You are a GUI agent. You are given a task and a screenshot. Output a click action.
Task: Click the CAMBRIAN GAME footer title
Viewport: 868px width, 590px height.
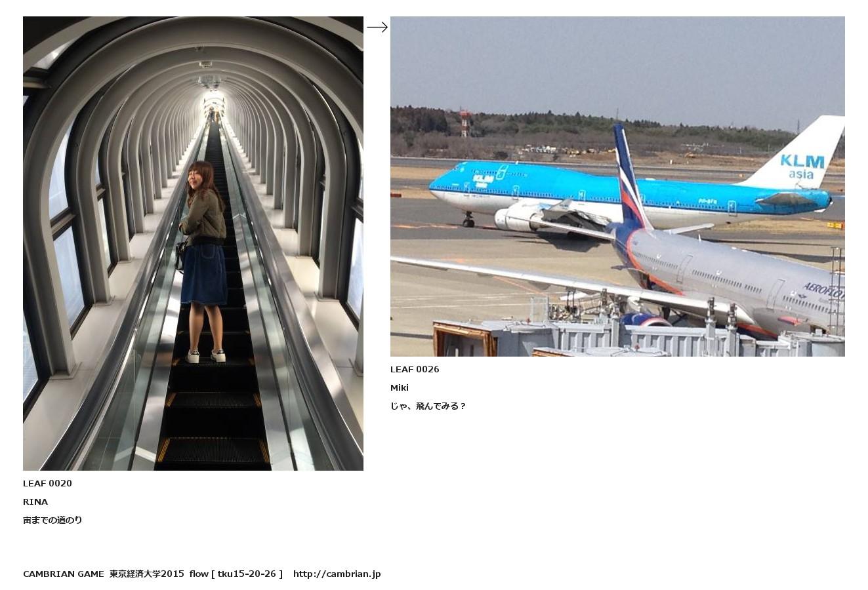[x=64, y=574]
